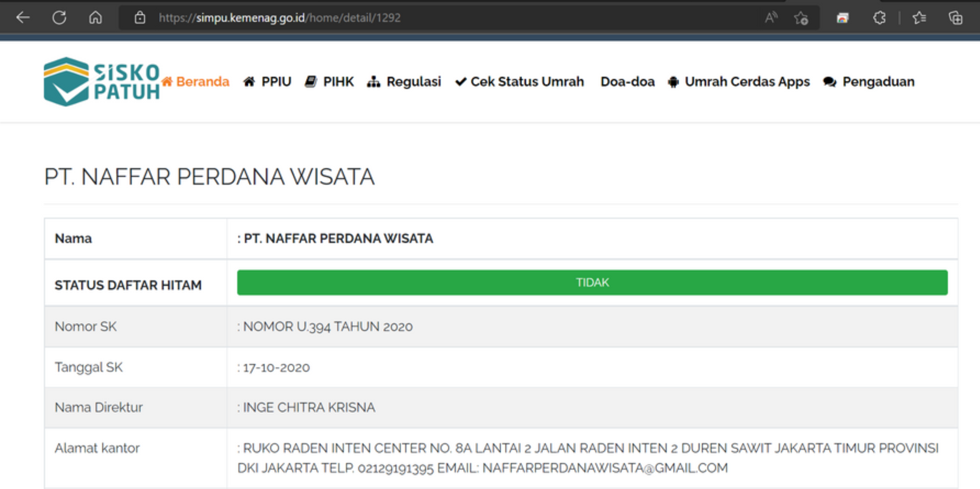Click the browser back arrow
Viewport: 980px width, 489px height.
click(23, 18)
